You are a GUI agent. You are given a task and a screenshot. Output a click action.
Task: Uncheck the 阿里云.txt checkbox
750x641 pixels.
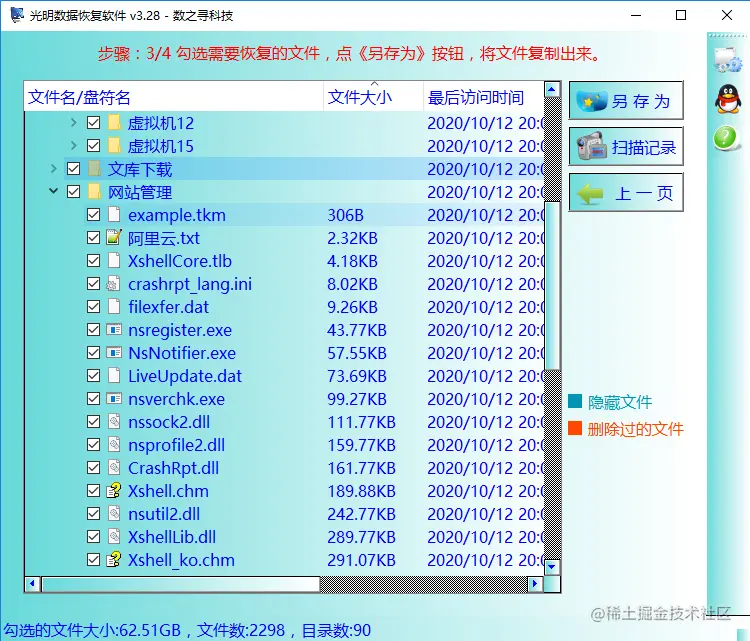94,237
